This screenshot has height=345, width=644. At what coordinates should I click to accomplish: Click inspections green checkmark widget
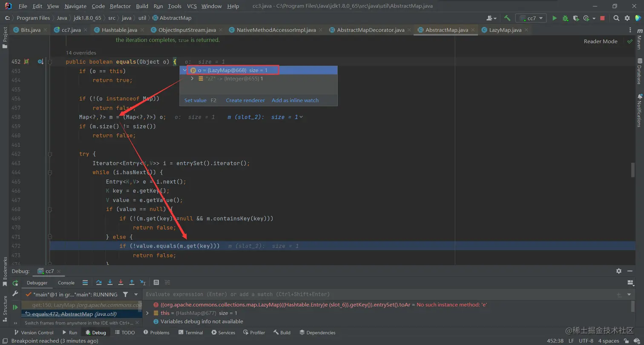tap(630, 41)
